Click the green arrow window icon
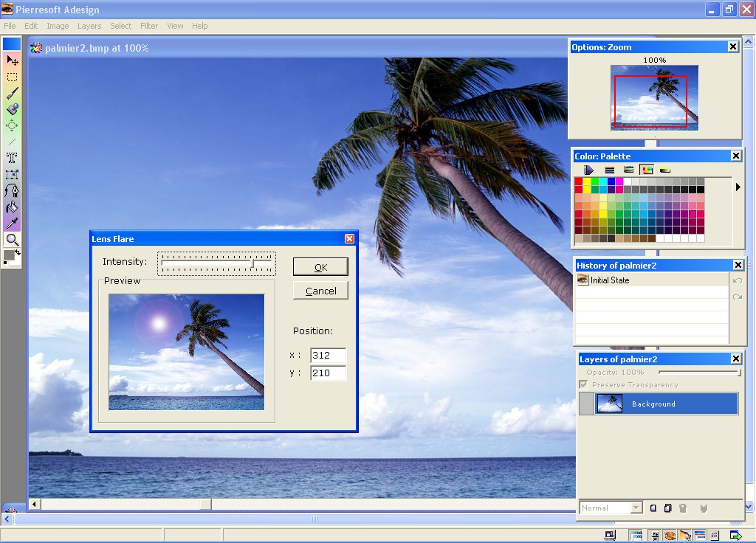This screenshot has height=543, width=756. [x=735, y=536]
